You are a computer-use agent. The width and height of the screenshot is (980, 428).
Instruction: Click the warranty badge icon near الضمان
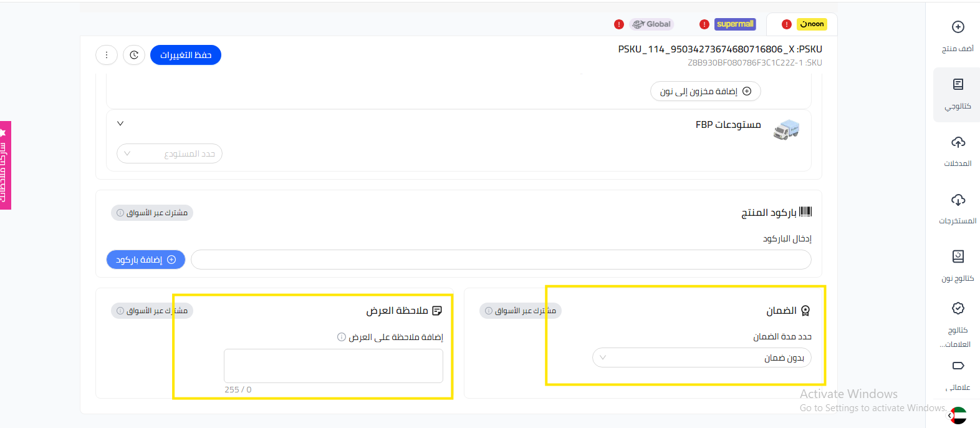[x=805, y=311]
